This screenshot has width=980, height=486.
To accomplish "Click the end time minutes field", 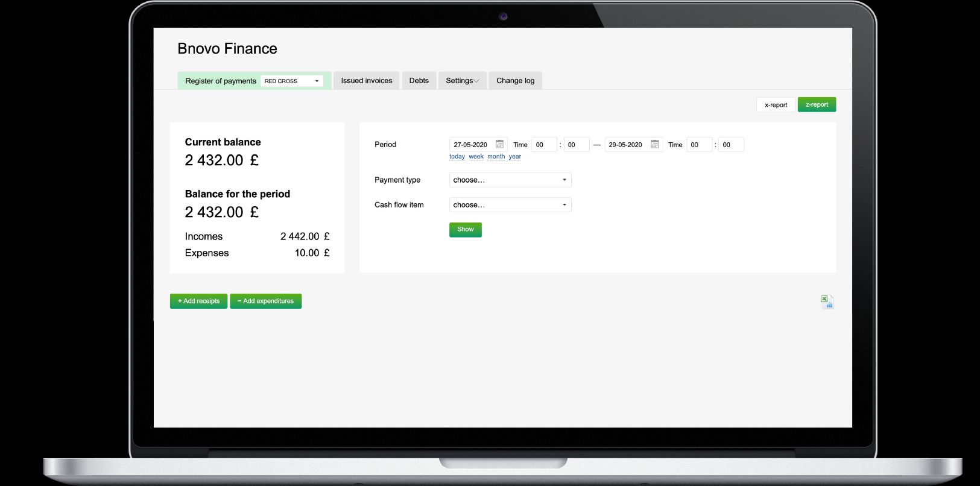I will (x=731, y=145).
